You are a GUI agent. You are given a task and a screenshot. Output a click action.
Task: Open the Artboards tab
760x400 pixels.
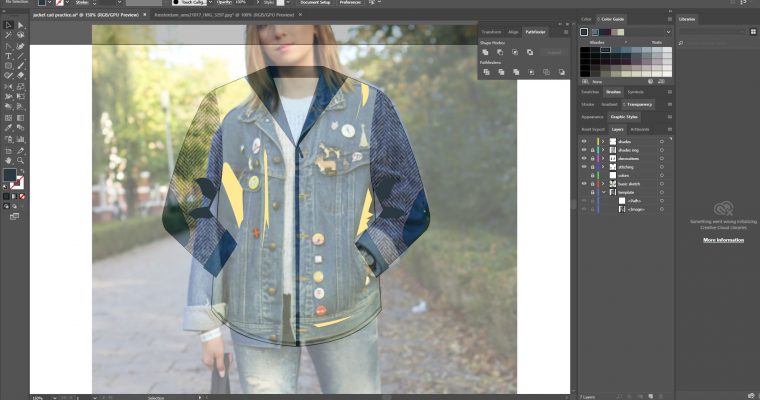point(639,129)
